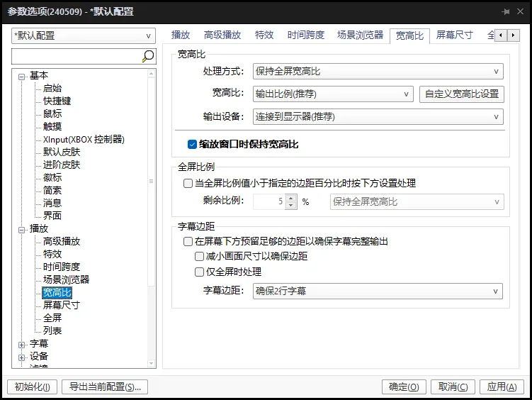Image resolution: width=532 pixels, height=400 pixels.
Task: Collapse the 基本 tree node
Action: [21, 77]
